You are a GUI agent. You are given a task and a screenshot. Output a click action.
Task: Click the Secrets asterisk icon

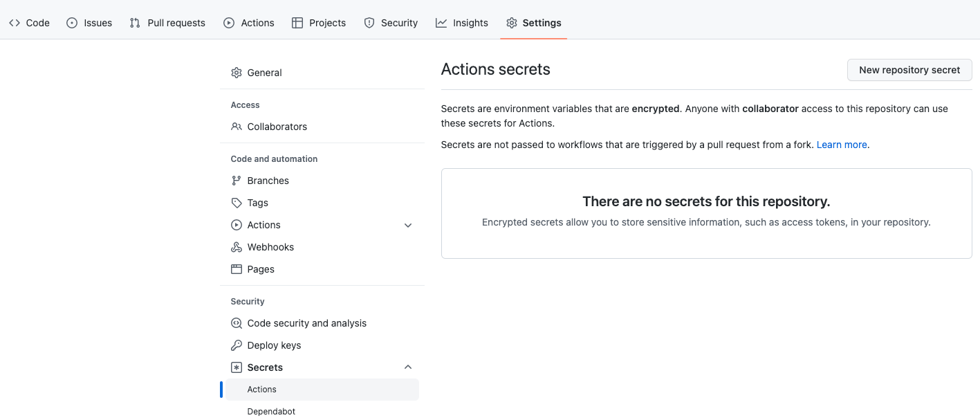coord(237,367)
